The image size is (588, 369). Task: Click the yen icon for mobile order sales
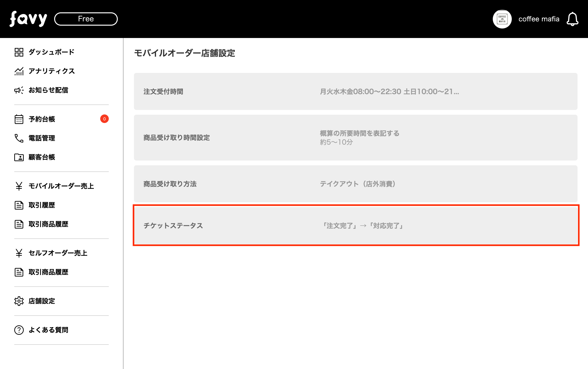point(19,186)
